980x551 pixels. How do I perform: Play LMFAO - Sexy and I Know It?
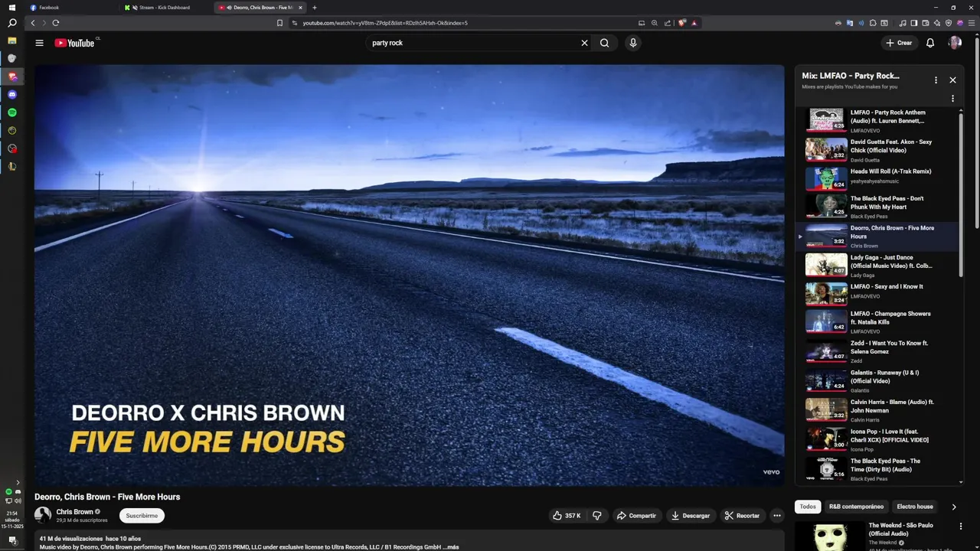tap(878, 294)
